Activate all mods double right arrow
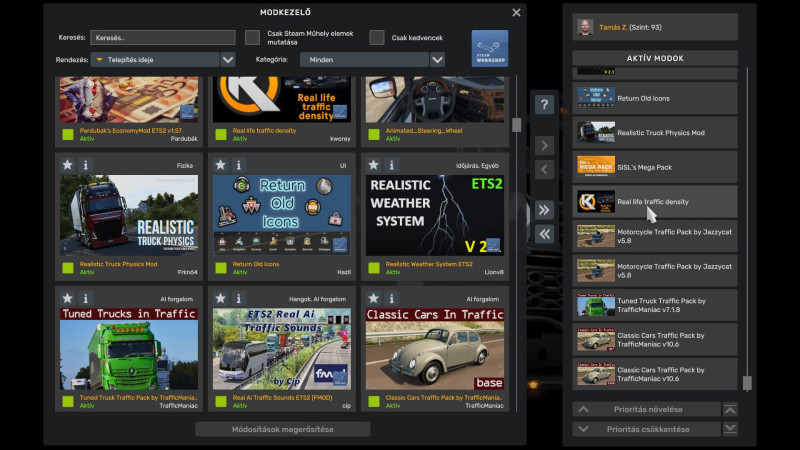Viewport: 800px width, 450px height. coord(544,210)
